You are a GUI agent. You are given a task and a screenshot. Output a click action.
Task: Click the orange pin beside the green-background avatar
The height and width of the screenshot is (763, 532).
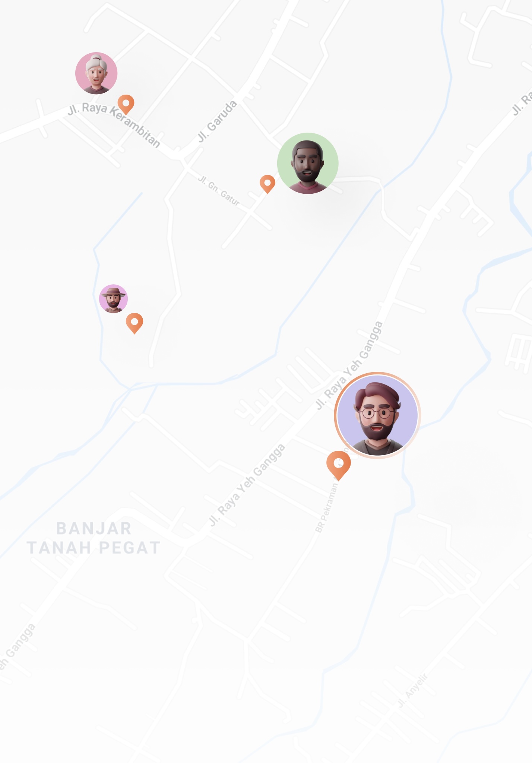click(x=267, y=184)
